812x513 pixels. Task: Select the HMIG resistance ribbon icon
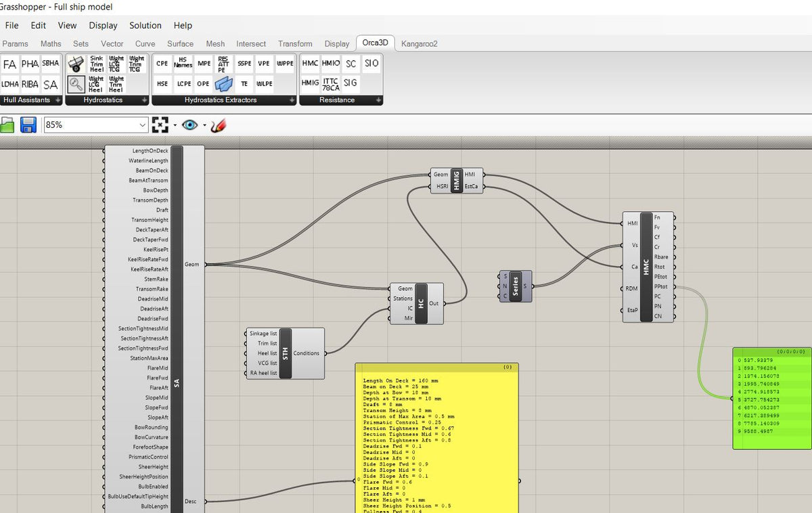pyautogui.click(x=310, y=83)
